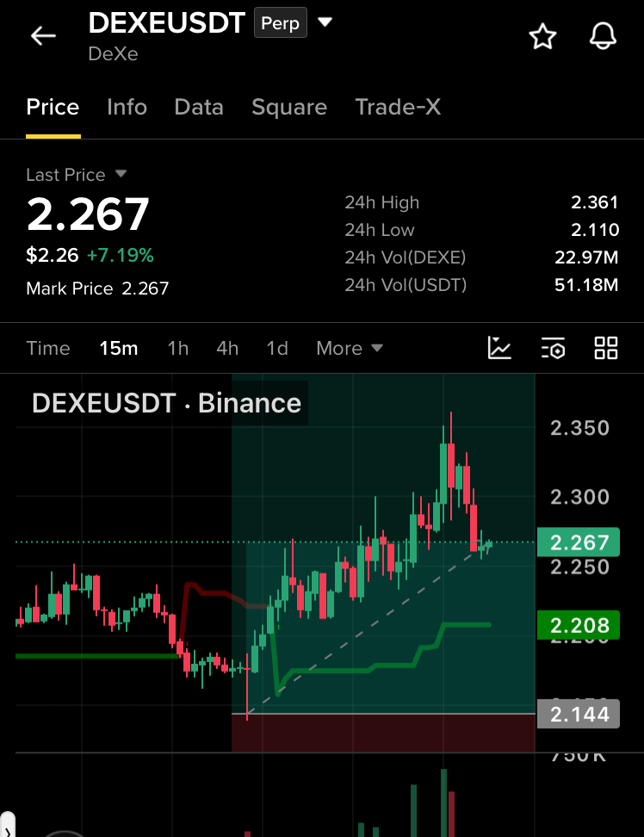Switch to the Info tab
Image resolution: width=644 pixels, height=837 pixels.
coord(127,108)
